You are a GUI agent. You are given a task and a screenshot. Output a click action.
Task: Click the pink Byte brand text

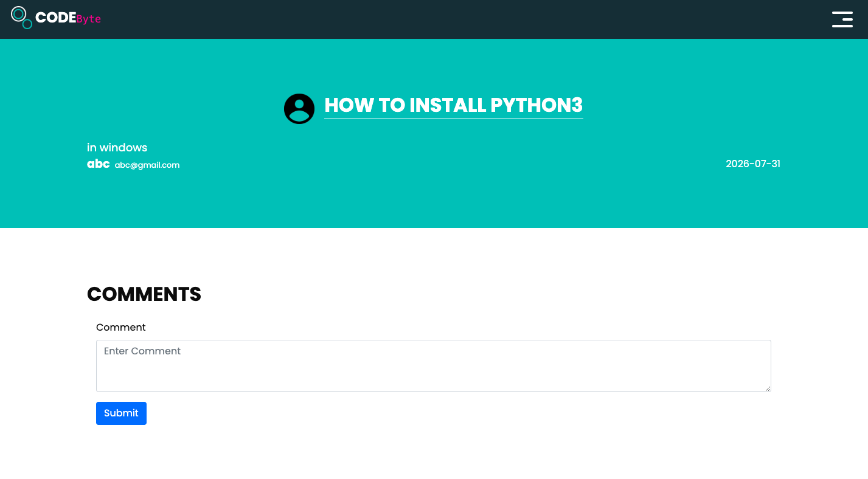click(x=89, y=19)
